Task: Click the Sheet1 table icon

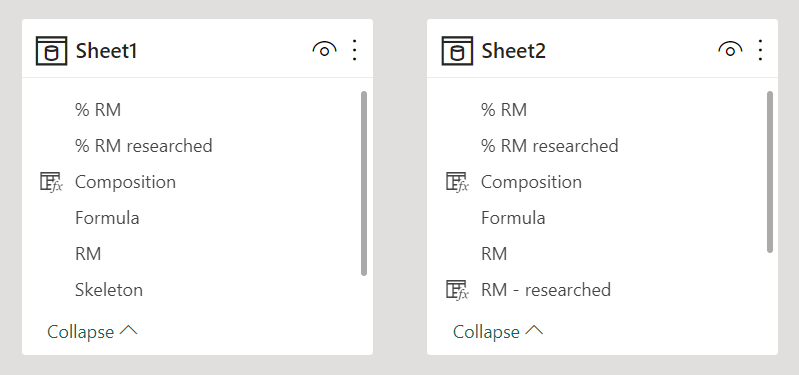Action: [51, 51]
